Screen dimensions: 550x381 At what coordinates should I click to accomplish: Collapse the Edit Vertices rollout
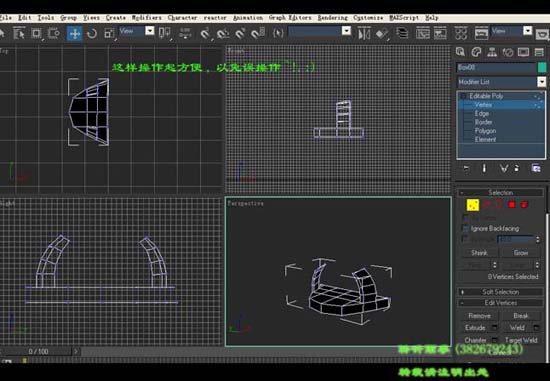[501, 303]
